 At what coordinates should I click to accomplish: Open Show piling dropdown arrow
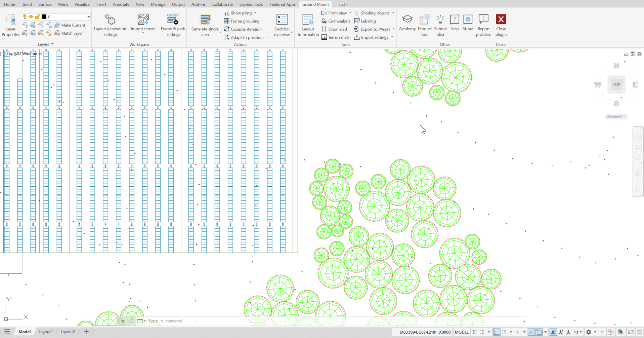point(255,13)
